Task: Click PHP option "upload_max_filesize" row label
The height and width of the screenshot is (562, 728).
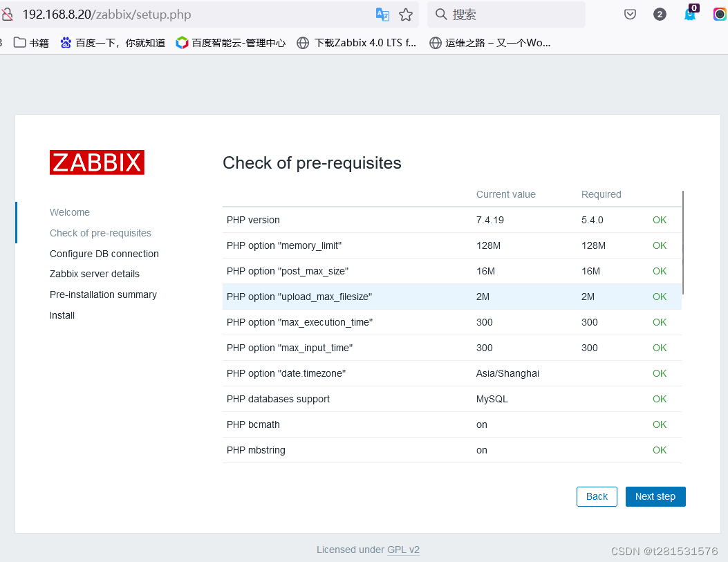Action: 299,297
